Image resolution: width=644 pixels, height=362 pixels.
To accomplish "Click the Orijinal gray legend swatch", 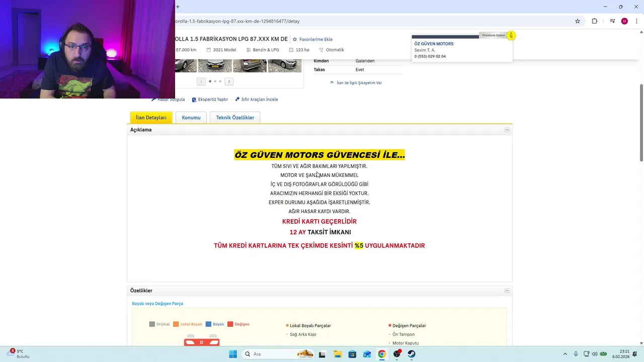I will (152, 324).
